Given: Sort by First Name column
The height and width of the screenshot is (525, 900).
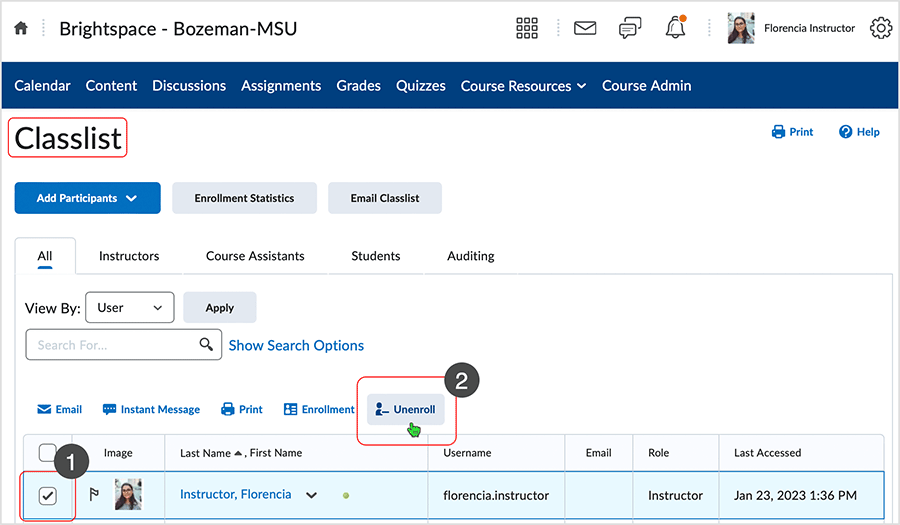Looking at the screenshot, I should click(x=276, y=453).
